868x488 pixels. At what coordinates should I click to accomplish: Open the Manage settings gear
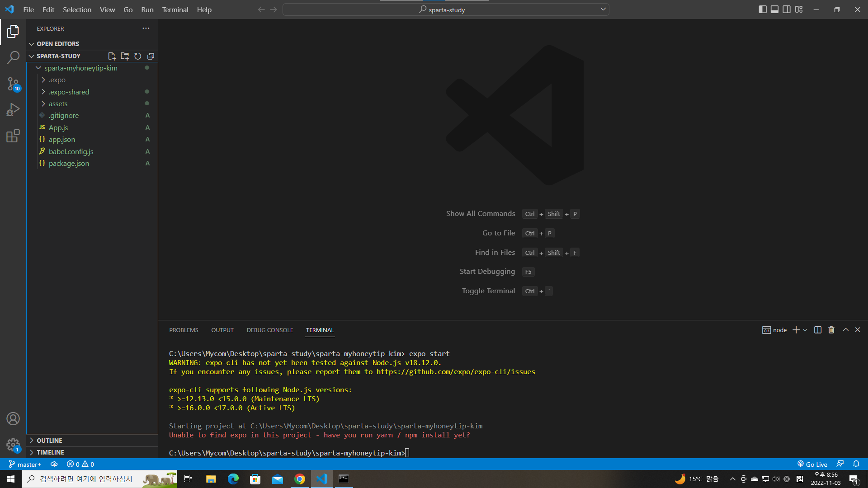[13, 445]
